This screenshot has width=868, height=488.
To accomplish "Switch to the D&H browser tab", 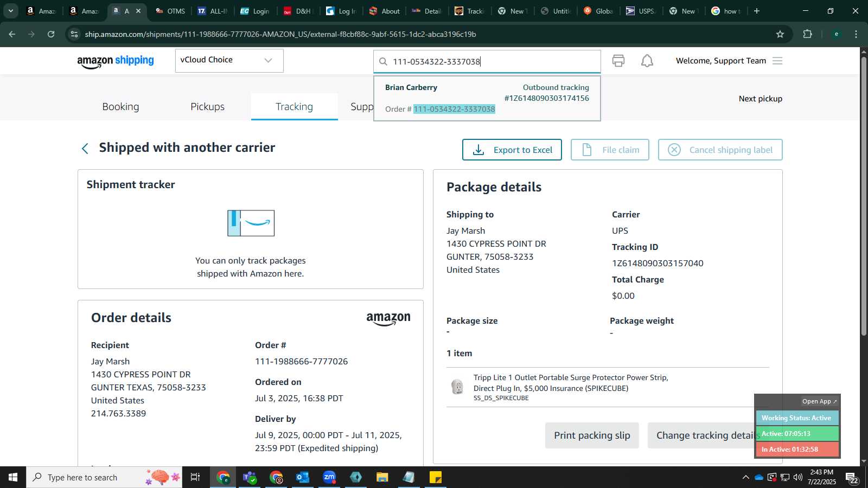I will click(x=298, y=11).
